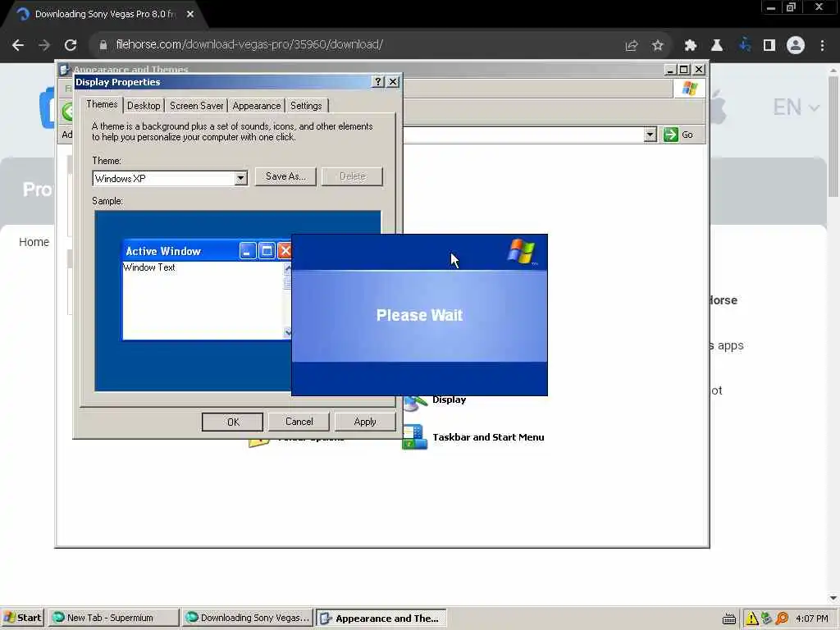Click the Home link on the webpage
This screenshot has width=840, height=630.
[34, 242]
